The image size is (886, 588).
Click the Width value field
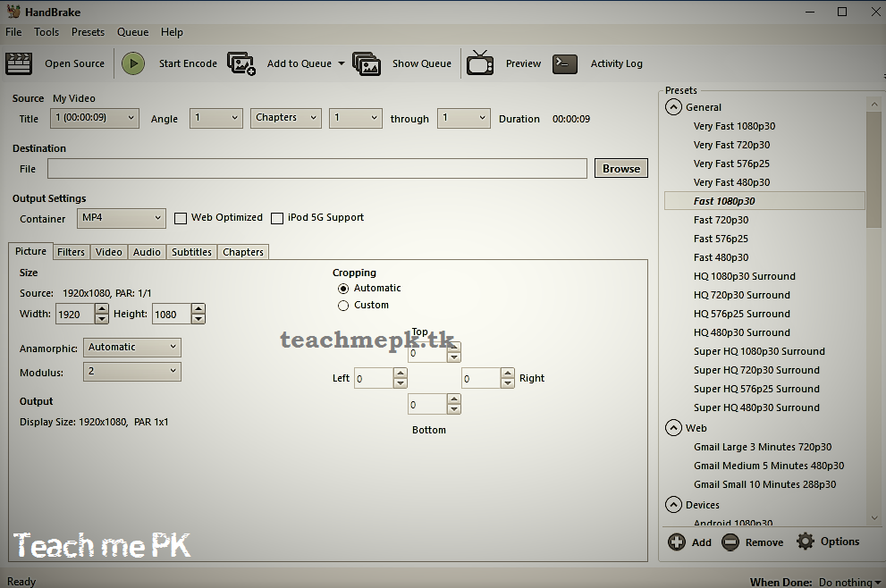[x=75, y=314]
